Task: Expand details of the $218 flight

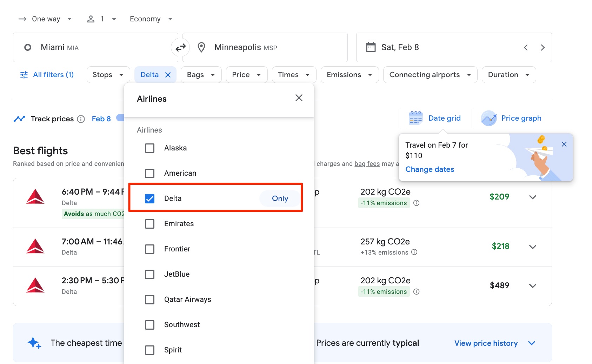Action: tap(533, 247)
